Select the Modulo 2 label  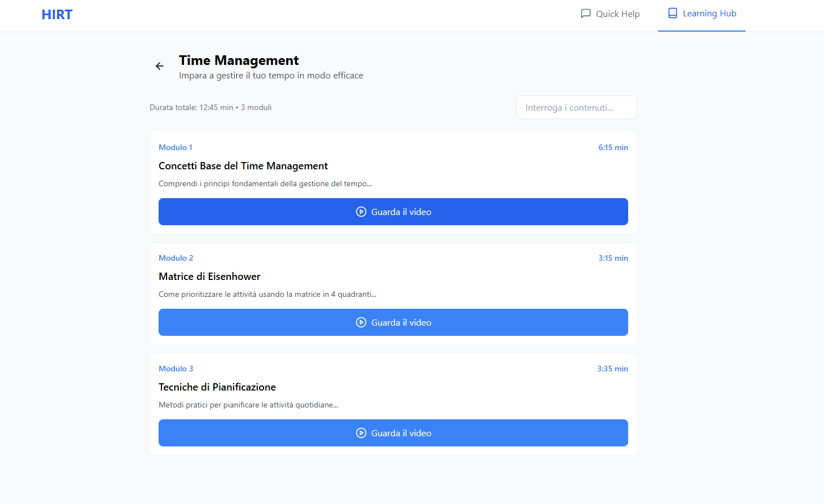point(176,258)
